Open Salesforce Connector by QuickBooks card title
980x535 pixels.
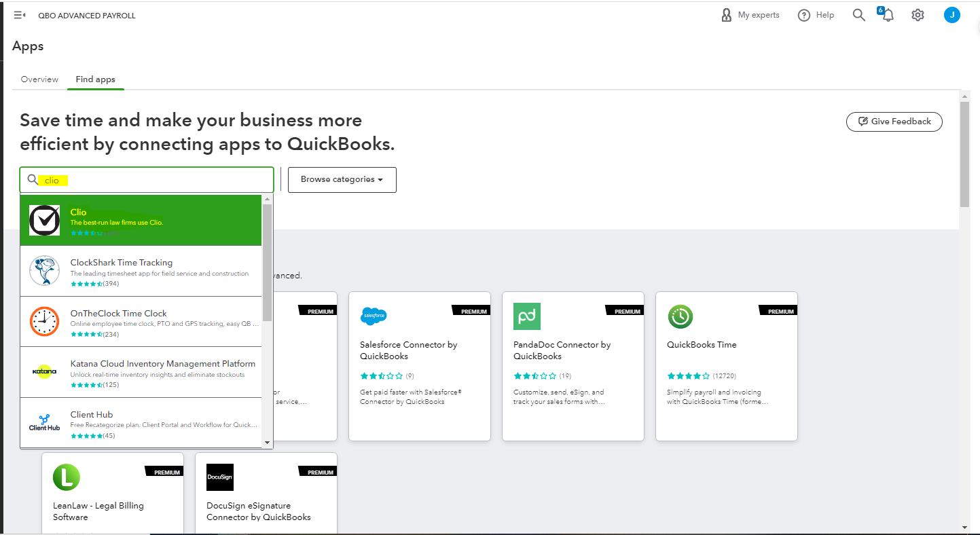[408, 350]
